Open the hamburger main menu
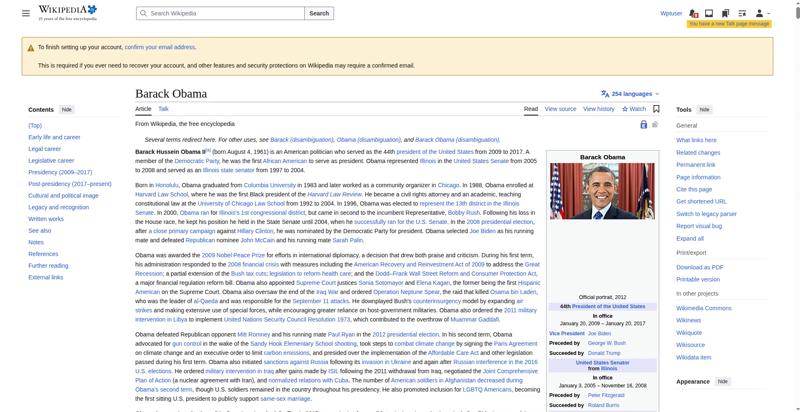 pos(26,13)
